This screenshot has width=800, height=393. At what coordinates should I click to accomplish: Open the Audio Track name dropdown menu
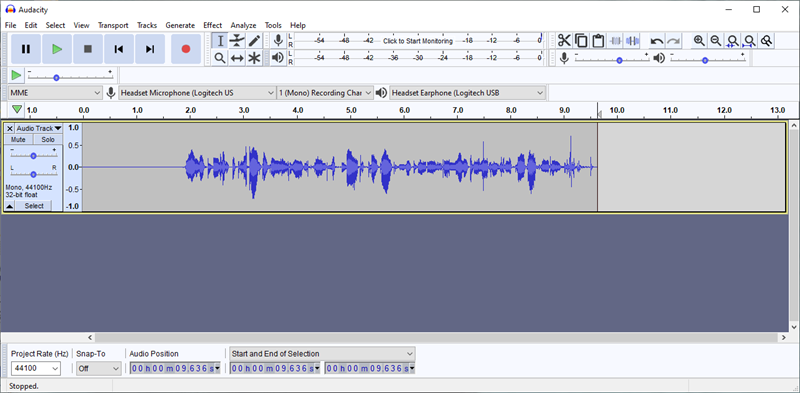tap(38, 129)
